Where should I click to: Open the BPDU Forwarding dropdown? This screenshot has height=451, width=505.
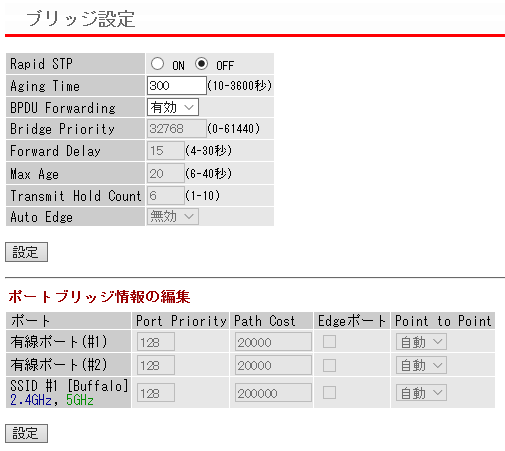pyautogui.click(x=173, y=107)
